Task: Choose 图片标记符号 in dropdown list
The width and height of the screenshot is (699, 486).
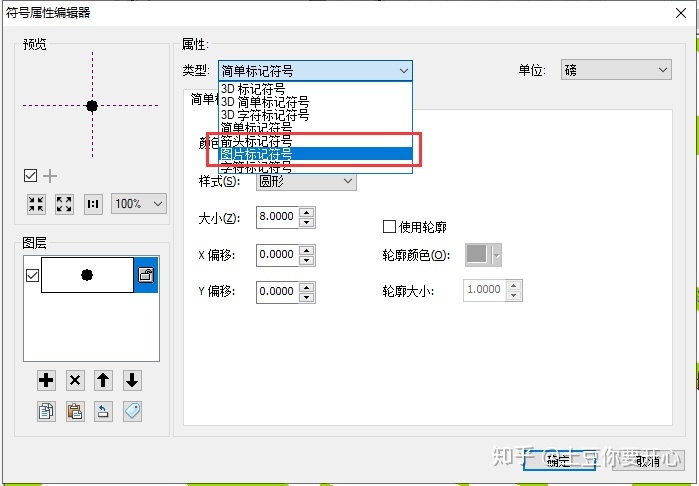Action: 316,154
